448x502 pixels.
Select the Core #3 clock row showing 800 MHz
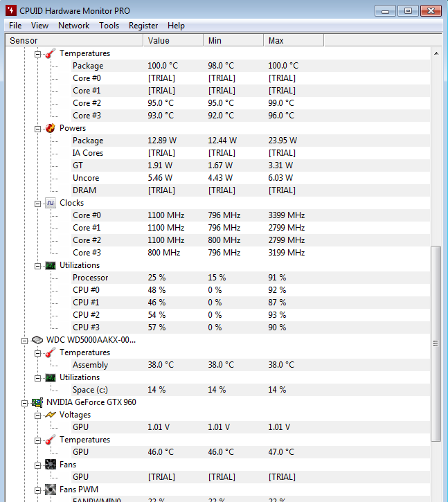coord(250,253)
